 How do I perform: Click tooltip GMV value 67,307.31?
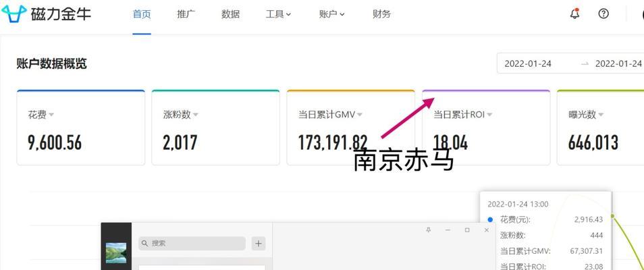click(x=587, y=250)
